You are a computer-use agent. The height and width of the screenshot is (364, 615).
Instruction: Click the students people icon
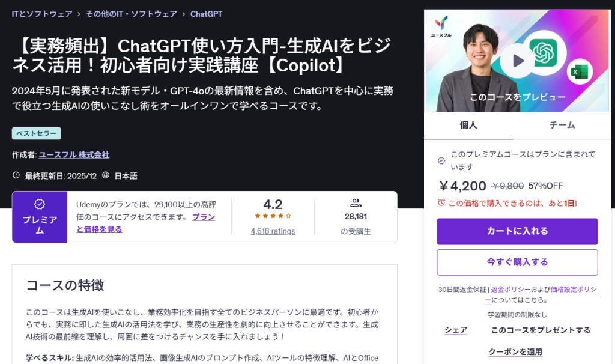point(356,203)
